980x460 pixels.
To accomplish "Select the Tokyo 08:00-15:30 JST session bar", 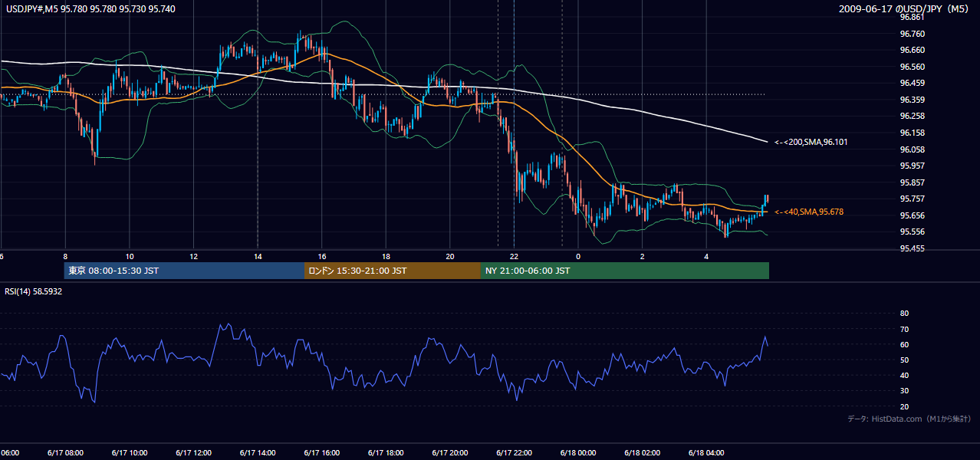I will tap(184, 271).
